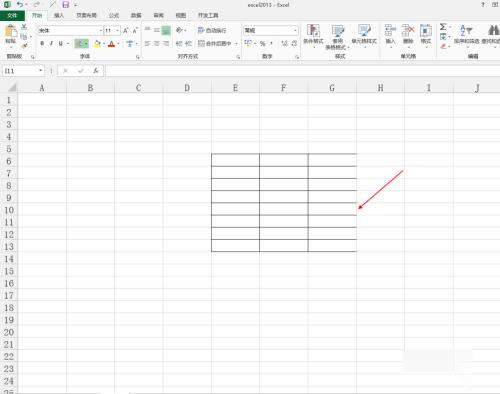Open the Borders dropdown arrow
This screenshot has width=500, height=394.
[86, 44]
